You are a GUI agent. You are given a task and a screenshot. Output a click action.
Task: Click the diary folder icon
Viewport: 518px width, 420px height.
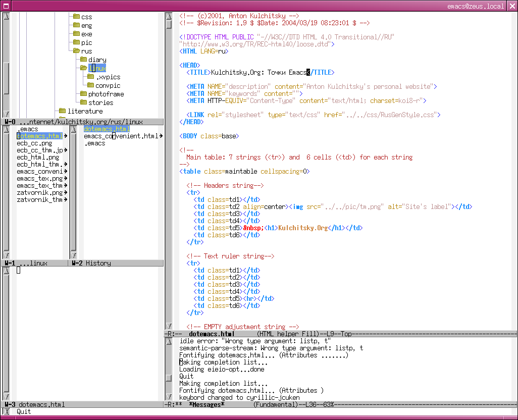(x=83, y=60)
